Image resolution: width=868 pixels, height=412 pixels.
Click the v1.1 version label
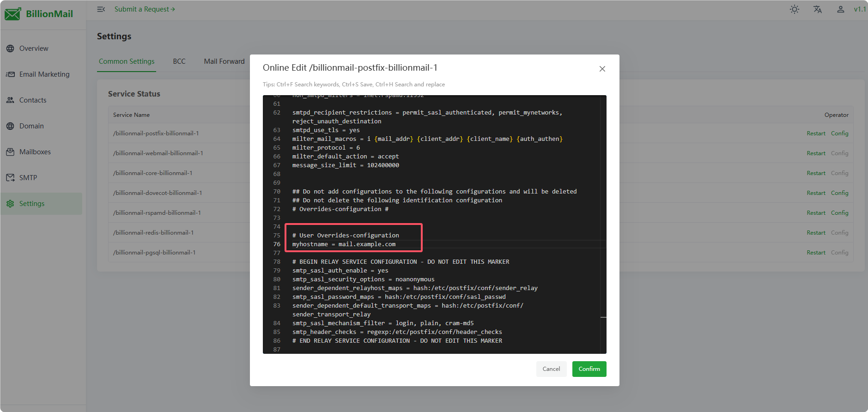point(860,9)
